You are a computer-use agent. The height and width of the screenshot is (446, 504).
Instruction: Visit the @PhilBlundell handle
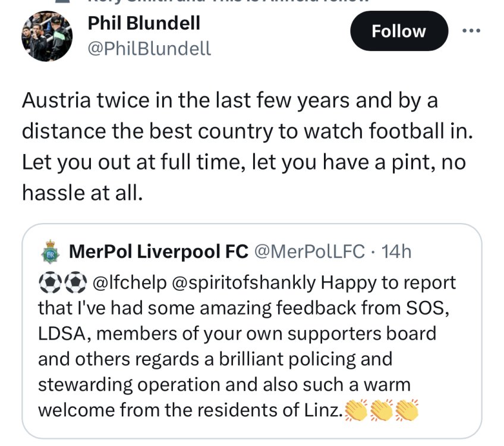149,49
